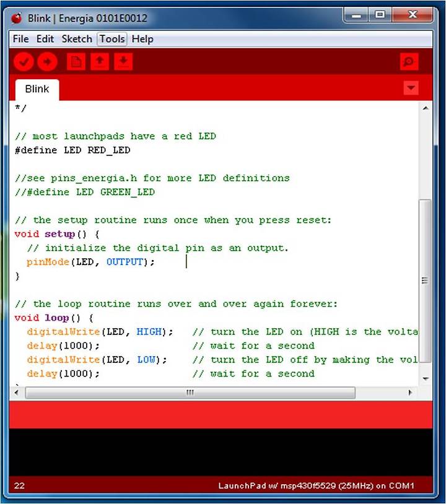Viewport: 446px width, 504px height.
Task: Open the File menu
Action: pyautogui.click(x=20, y=39)
